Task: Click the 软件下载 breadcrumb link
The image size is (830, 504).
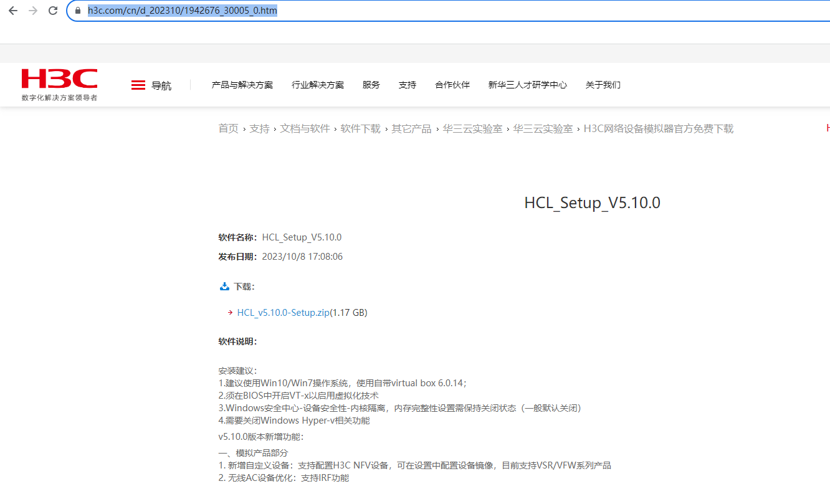Action: (360, 128)
